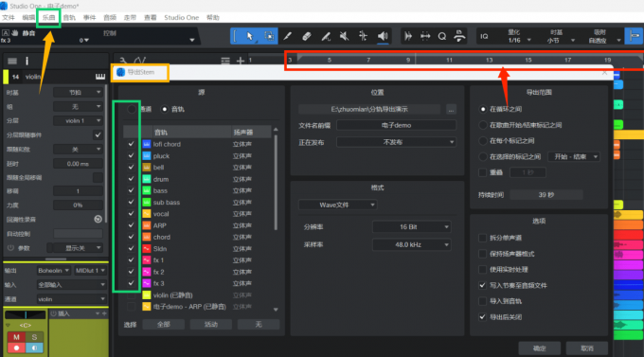Screen dimensions: 644x357
Task: Select the Listen speaker tool
Action: point(383,36)
